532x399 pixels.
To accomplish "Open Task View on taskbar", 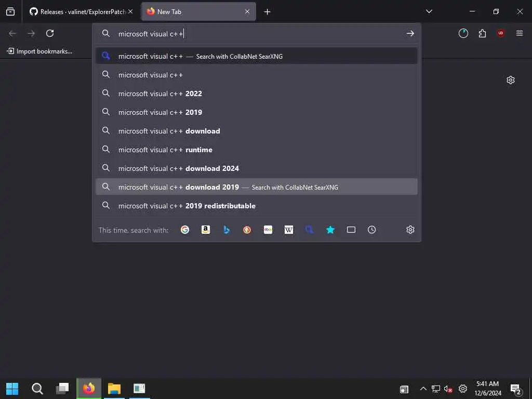I will [x=62, y=389].
